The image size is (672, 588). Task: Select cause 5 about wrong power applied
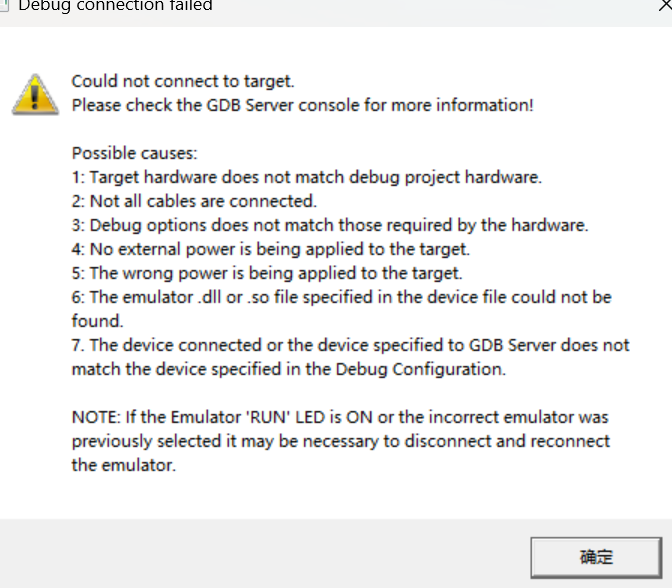pos(267,273)
